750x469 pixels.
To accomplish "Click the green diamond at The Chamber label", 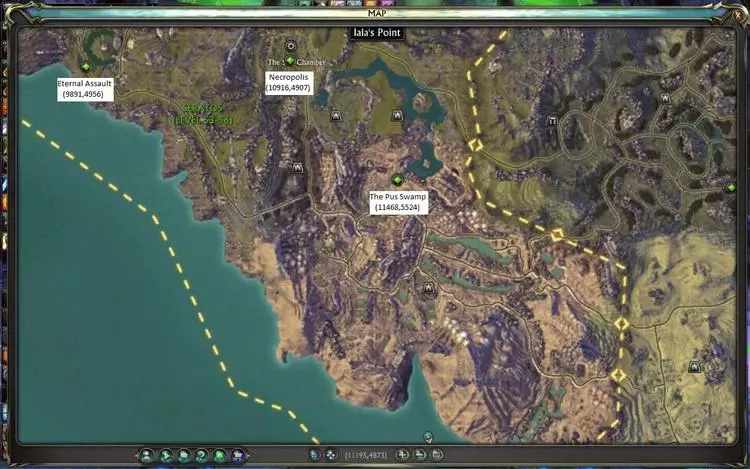I will click(289, 60).
